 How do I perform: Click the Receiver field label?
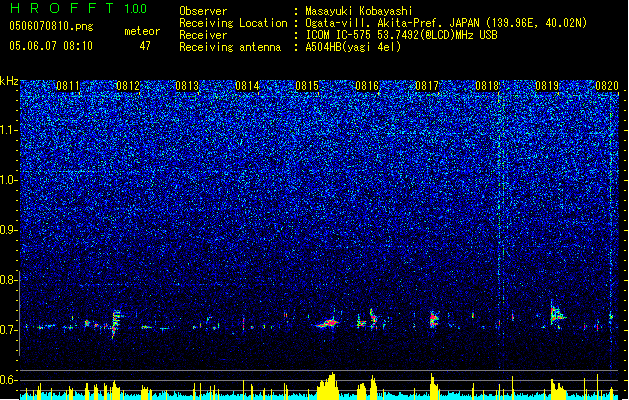pos(203,35)
